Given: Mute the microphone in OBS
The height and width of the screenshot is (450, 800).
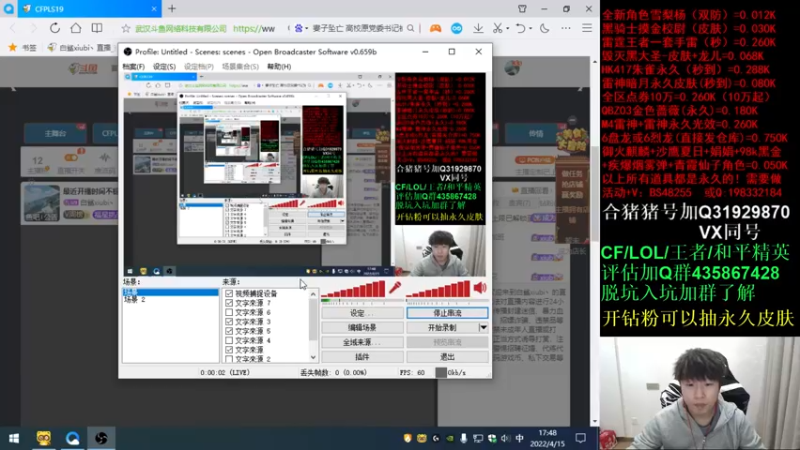Looking at the screenshot, I should [395, 288].
